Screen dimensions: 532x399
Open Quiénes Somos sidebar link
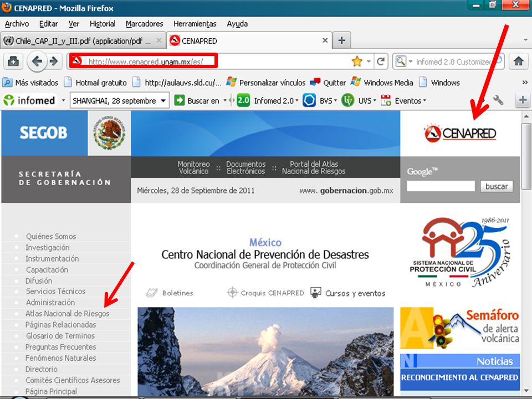(x=51, y=236)
